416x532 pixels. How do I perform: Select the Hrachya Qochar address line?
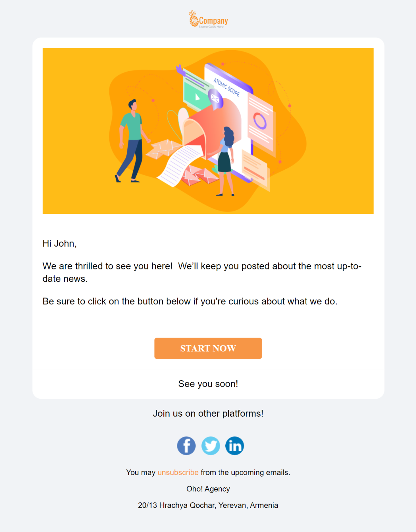tap(208, 505)
